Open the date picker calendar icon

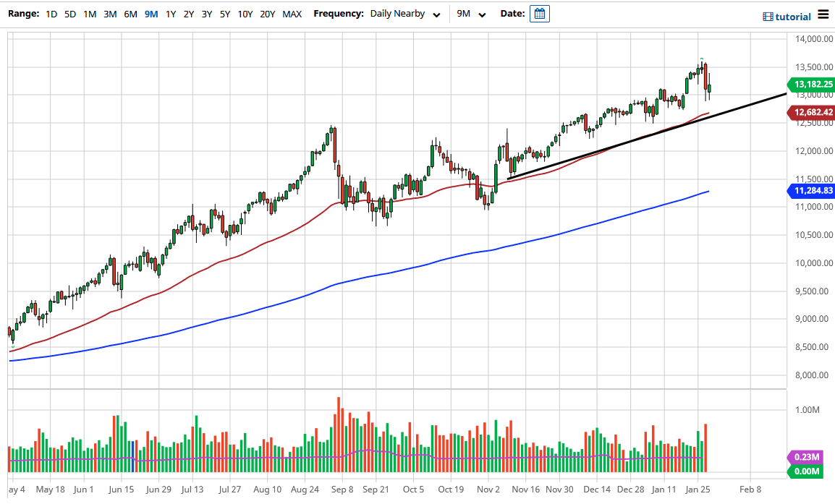[x=539, y=13]
